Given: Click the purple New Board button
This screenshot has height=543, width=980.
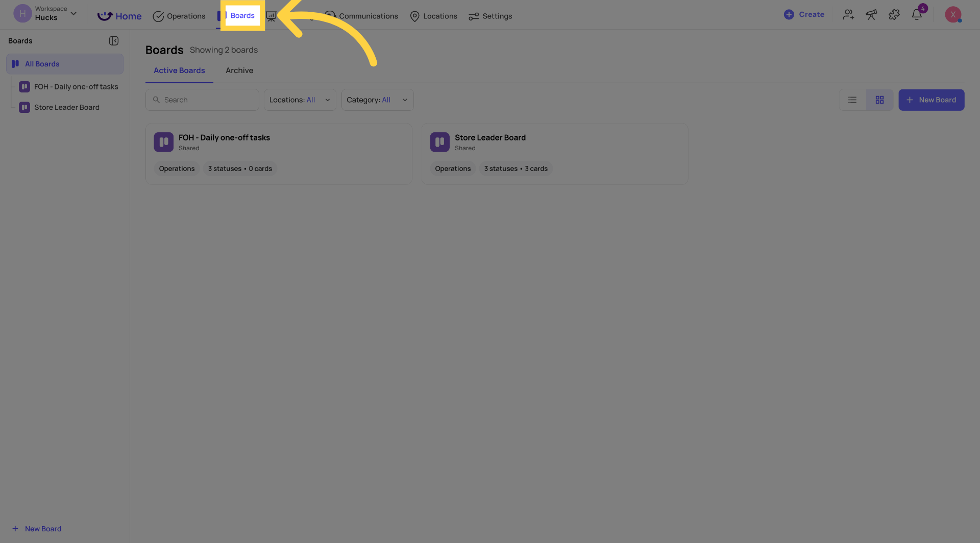Looking at the screenshot, I should [931, 100].
